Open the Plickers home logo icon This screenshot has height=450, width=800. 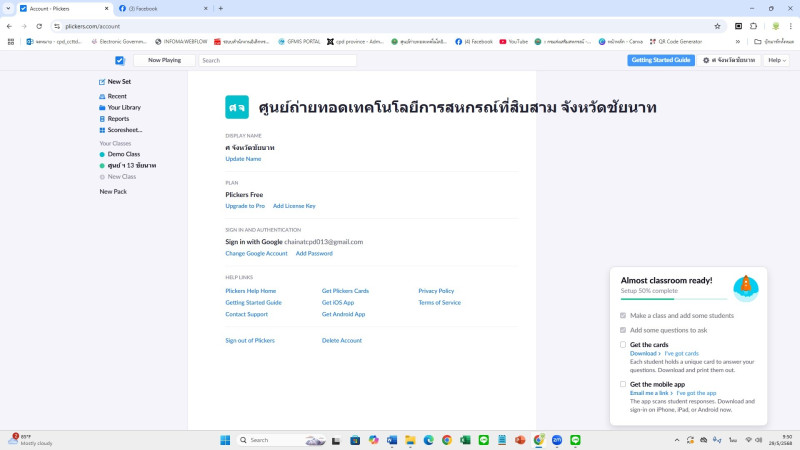click(119, 60)
